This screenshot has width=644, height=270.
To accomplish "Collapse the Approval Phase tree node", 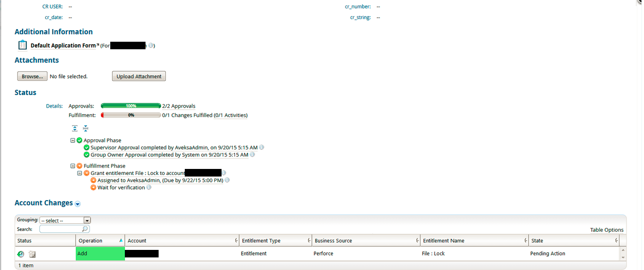I will pyautogui.click(x=73, y=141).
